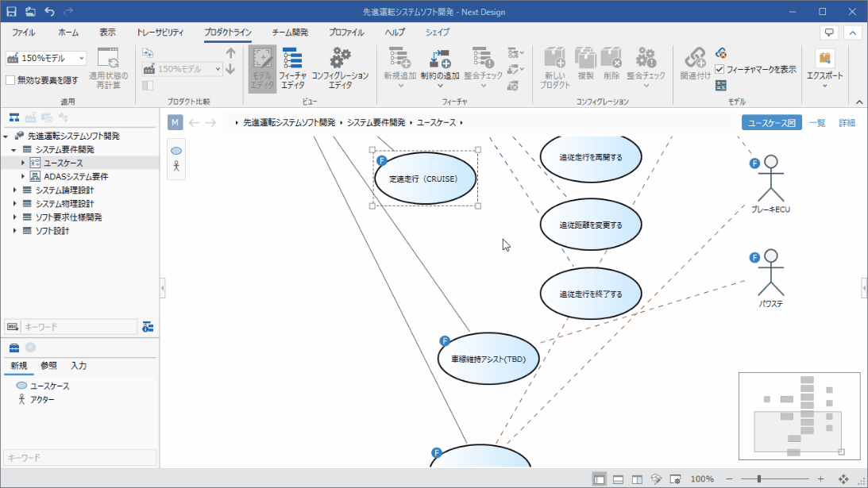Switch to the ヘルプ ribbon tab
Screen dimensions: 868x488
(395, 33)
